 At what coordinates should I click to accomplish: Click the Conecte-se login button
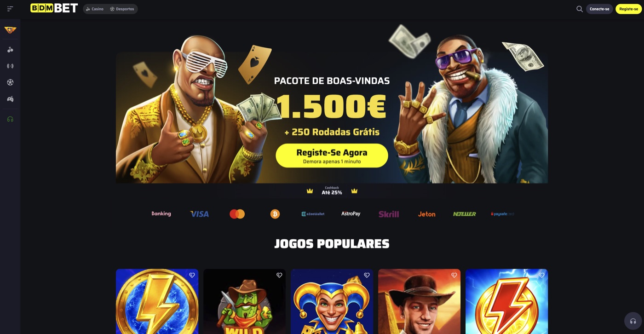pos(599,9)
